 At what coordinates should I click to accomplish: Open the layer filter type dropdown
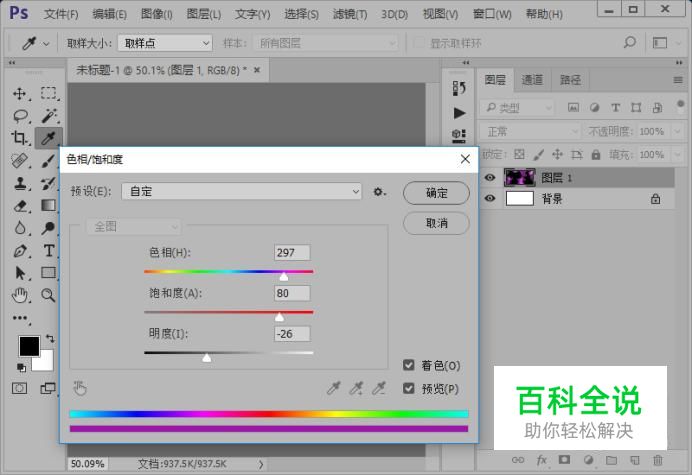click(517, 107)
